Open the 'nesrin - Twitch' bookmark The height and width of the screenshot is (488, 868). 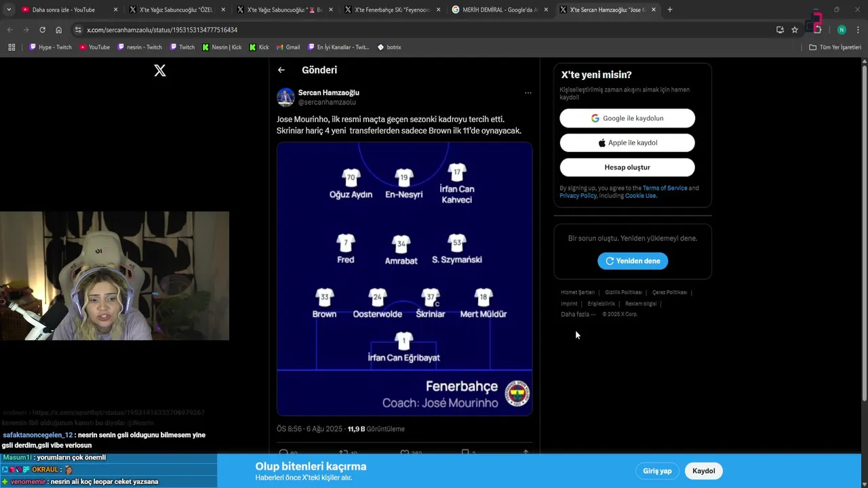coord(140,47)
